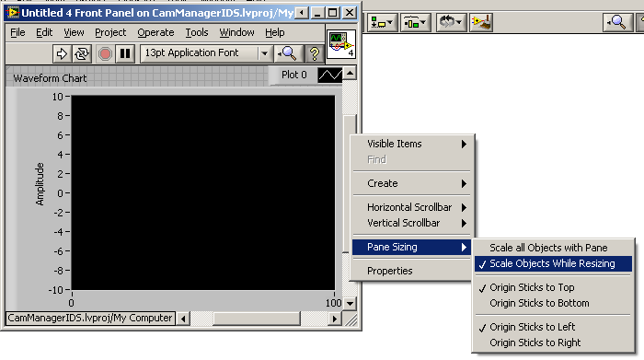
Task: Open the Project menu
Action: 110,32
